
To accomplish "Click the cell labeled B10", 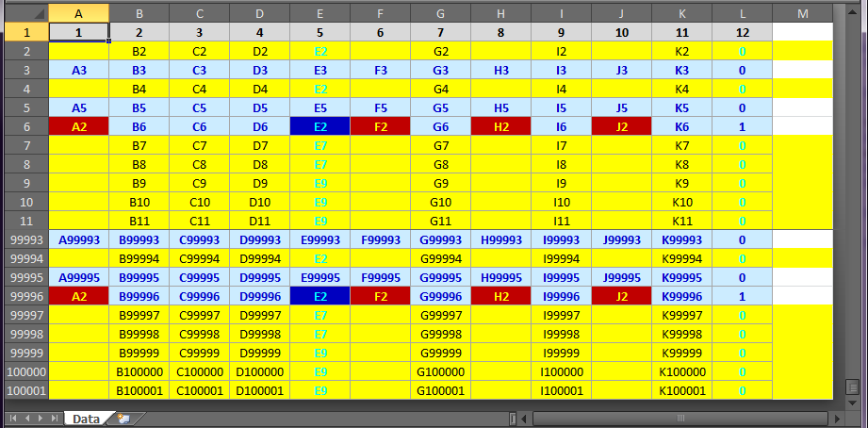I will click(x=139, y=202).
